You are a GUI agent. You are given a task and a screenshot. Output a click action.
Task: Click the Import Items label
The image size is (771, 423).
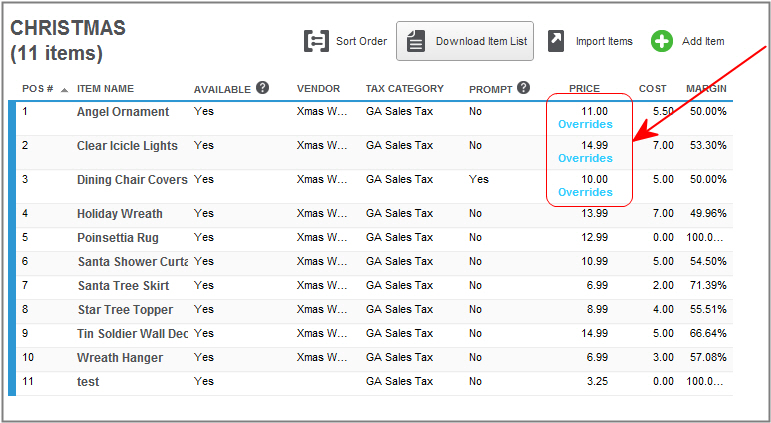pos(604,41)
